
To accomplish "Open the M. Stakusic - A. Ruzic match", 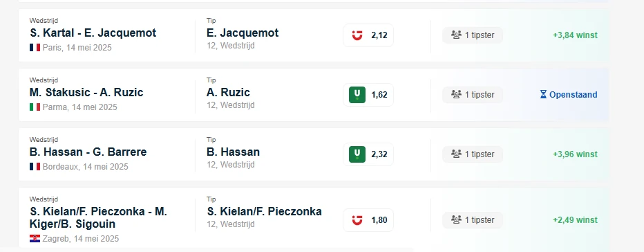I will 86,92.
